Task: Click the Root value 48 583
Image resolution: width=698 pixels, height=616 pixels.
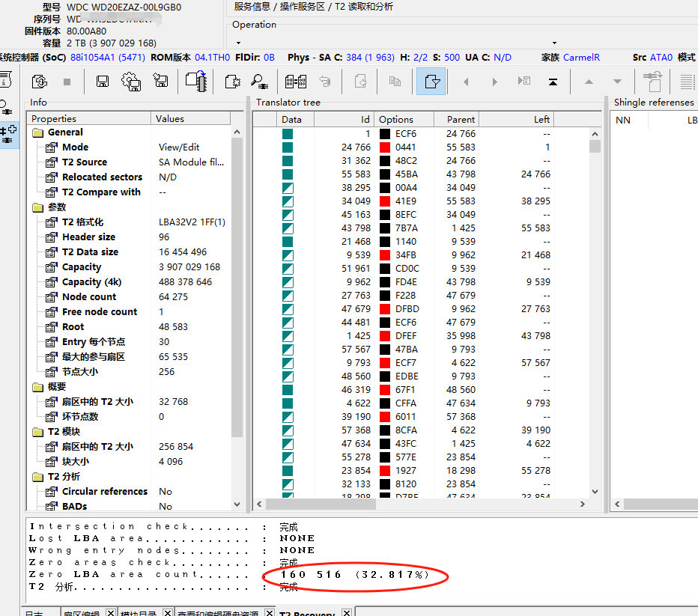Action: [x=173, y=327]
